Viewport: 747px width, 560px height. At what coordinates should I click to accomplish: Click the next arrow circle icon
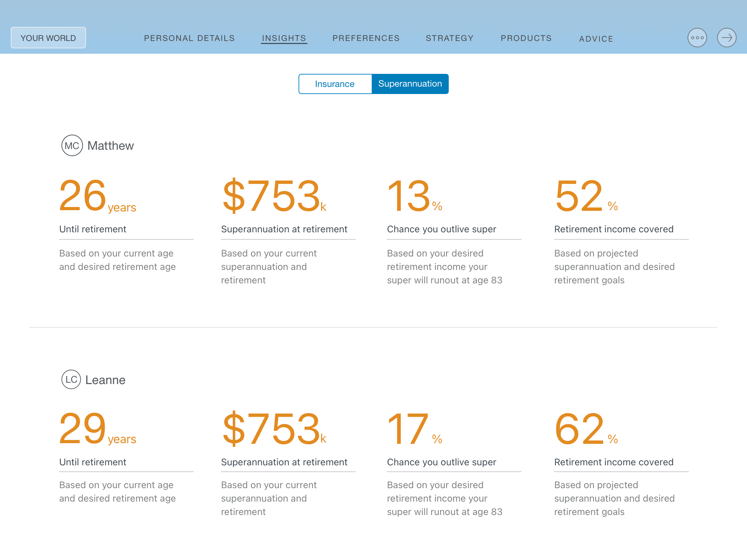(x=726, y=38)
